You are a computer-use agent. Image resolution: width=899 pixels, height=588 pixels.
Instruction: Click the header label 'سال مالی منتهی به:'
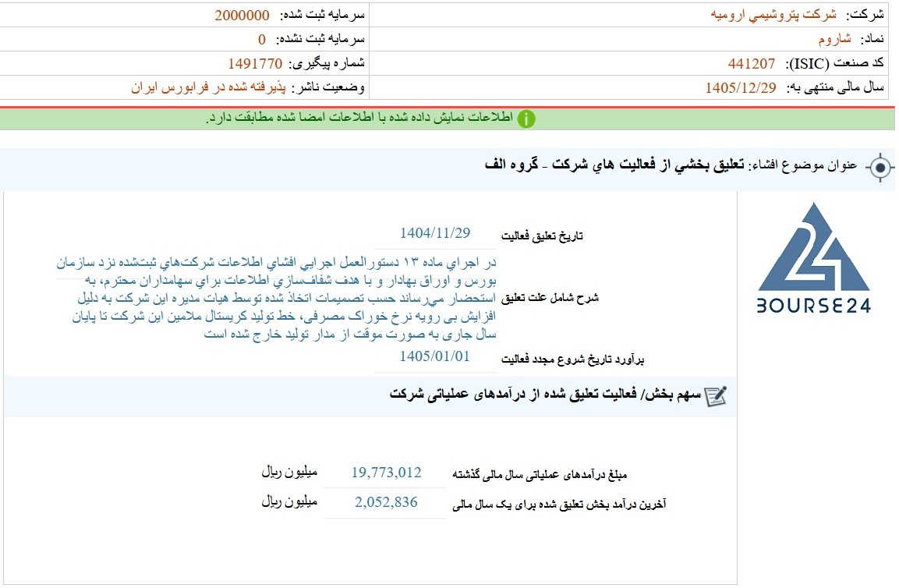click(835, 88)
